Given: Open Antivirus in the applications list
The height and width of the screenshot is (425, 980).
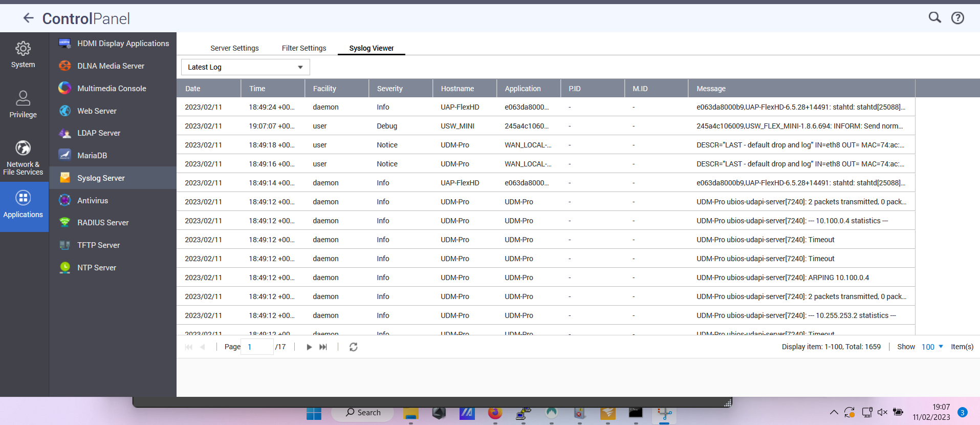Looking at the screenshot, I should coord(93,201).
